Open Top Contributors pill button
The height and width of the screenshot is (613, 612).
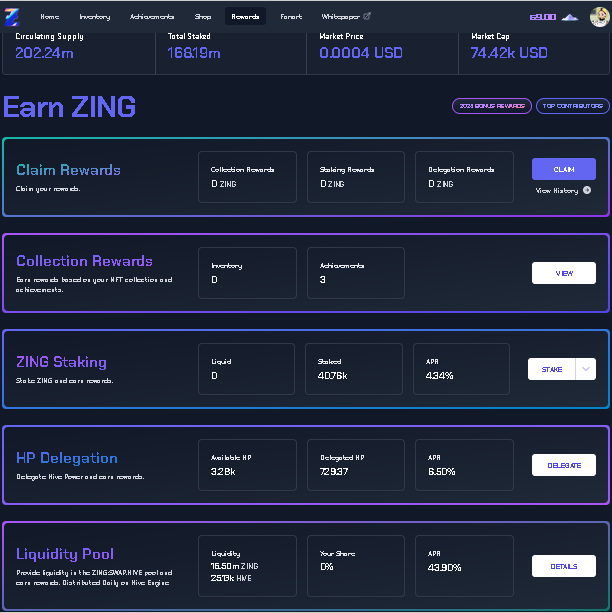click(x=573, y=106)
